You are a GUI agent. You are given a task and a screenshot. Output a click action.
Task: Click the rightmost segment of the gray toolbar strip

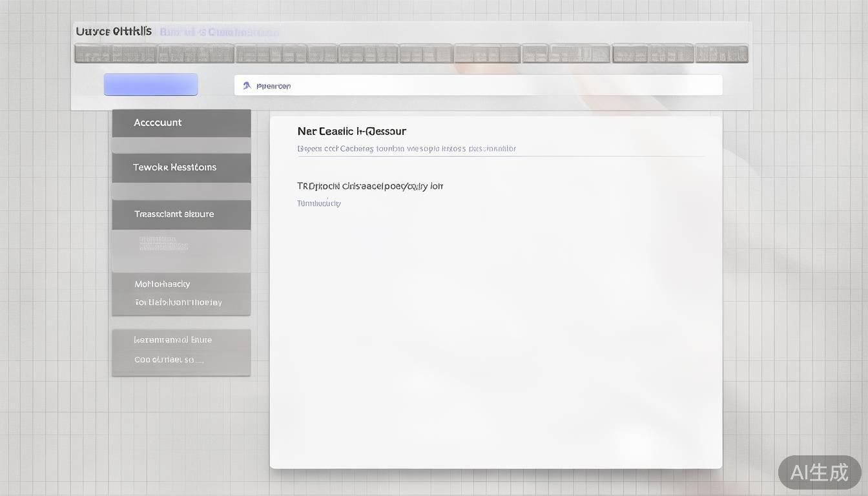click(x=721, y=54)
